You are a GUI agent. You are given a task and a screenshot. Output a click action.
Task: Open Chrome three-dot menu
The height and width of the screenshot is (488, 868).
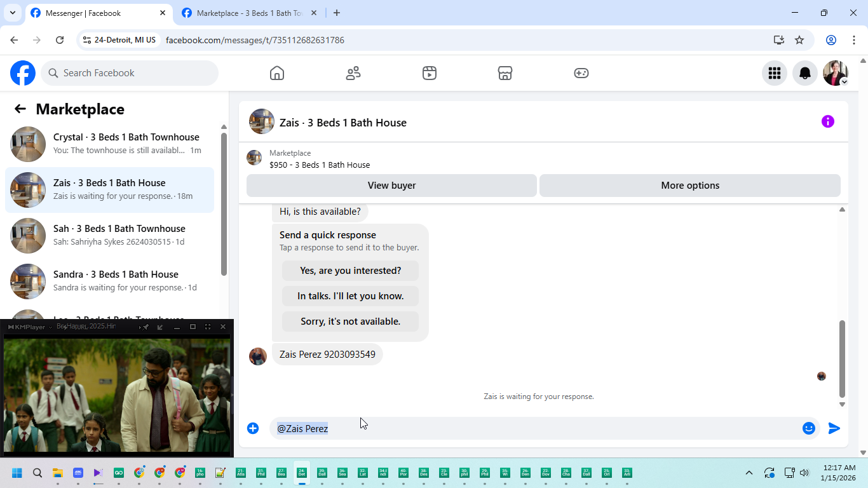(854, 40)
